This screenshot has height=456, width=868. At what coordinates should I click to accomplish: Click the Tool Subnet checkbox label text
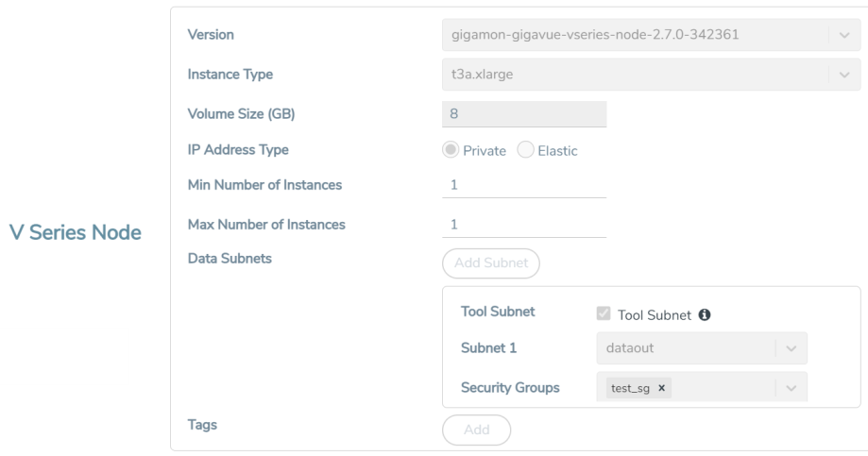pos(655,314)
